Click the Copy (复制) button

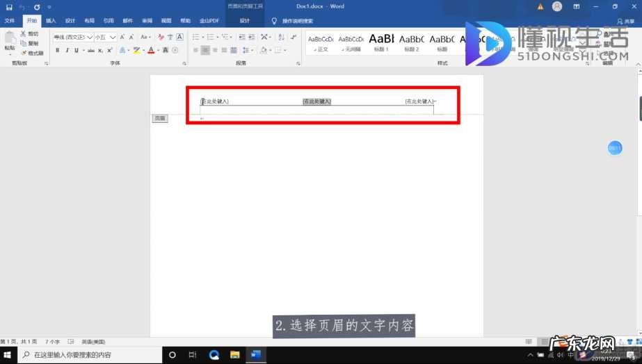[30, 43]
